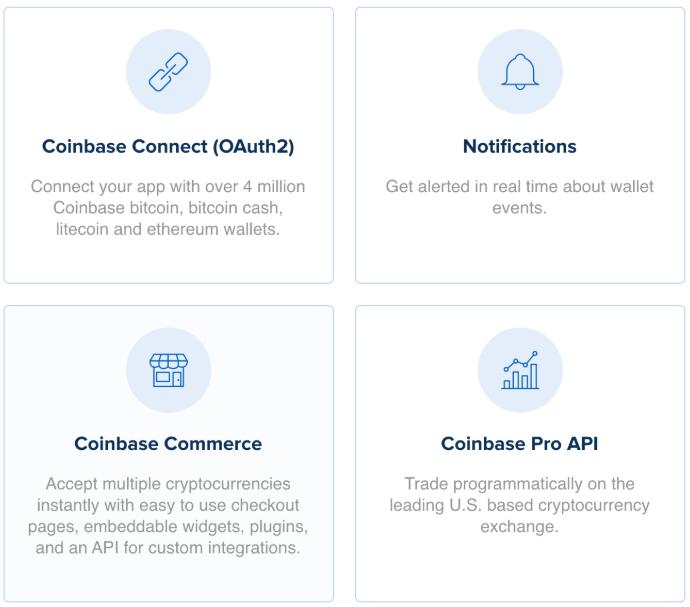The image size is (690, 607).
Task: Click the storefront shop icon
Action: pos(168,370)
